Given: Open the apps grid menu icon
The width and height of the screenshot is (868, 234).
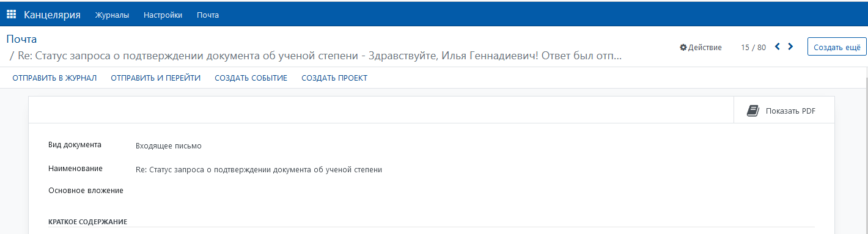Looking at the screenshot, I should click(11, 15).
